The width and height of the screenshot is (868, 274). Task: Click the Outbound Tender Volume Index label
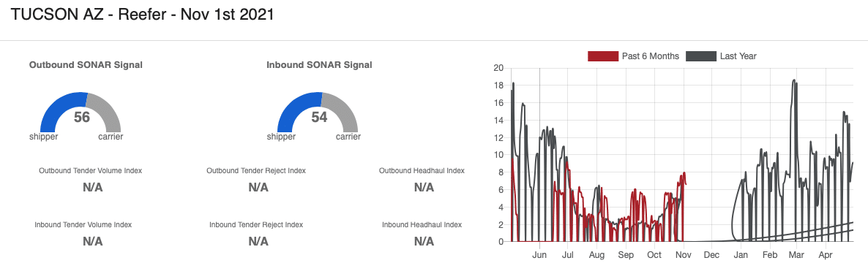pos(90,171)
